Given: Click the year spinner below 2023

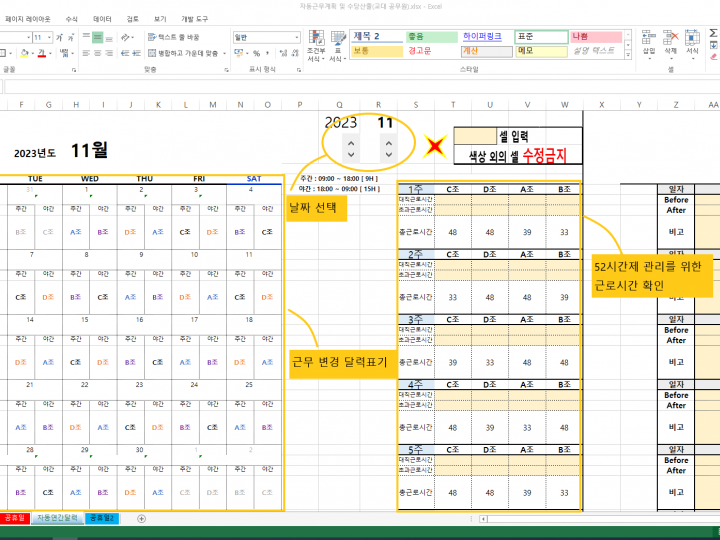Looking at the screenshot, I should [x=350, y=150].
